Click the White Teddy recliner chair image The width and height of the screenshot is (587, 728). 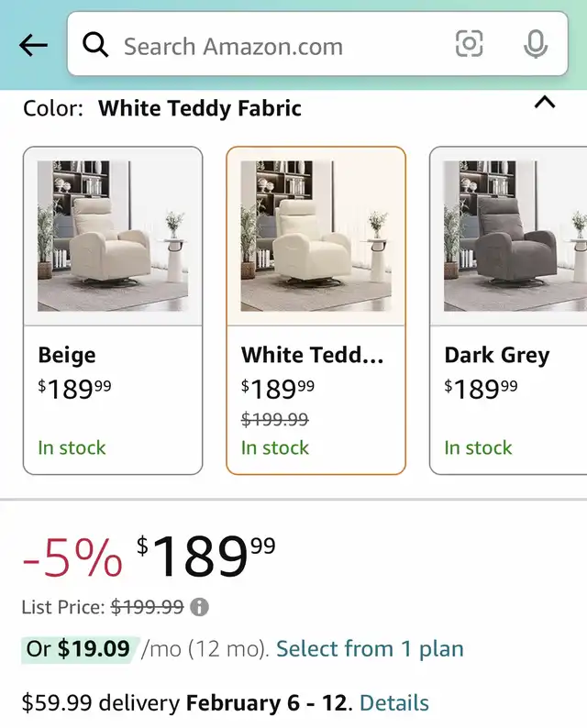coord(316,236)
